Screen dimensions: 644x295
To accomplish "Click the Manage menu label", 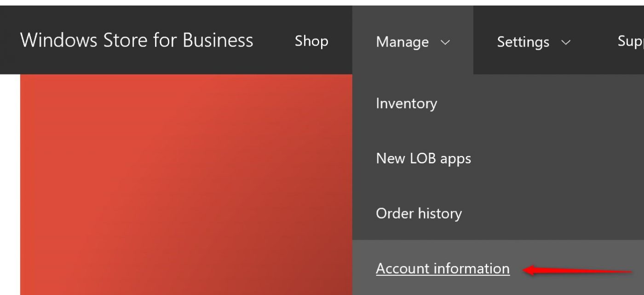I will 401,41.
